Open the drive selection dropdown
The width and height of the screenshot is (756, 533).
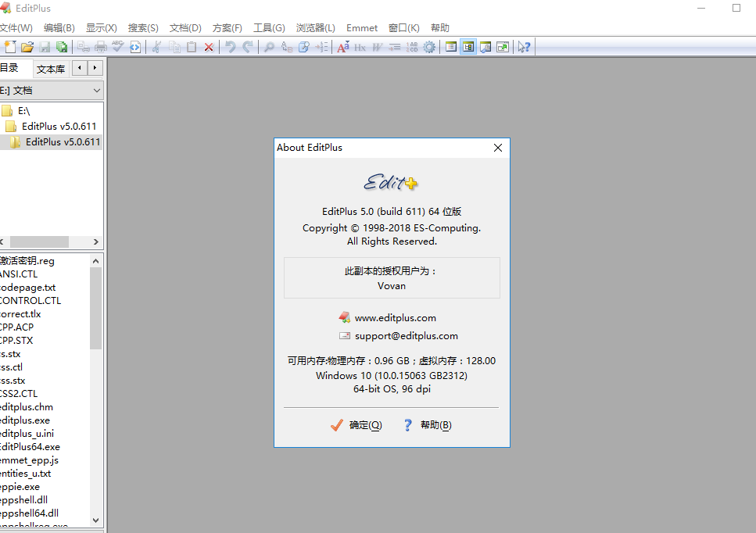[x=96, y=91]
